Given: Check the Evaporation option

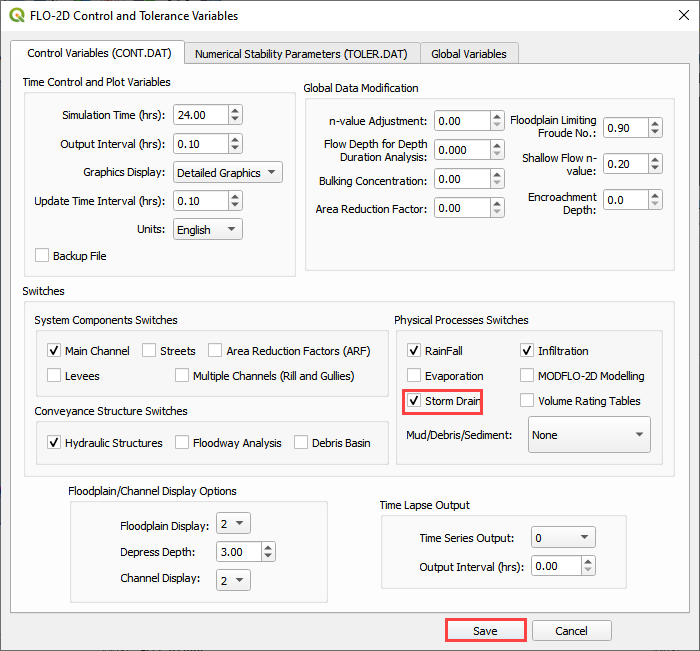Looking at the screenshot, I should [415, 376].
